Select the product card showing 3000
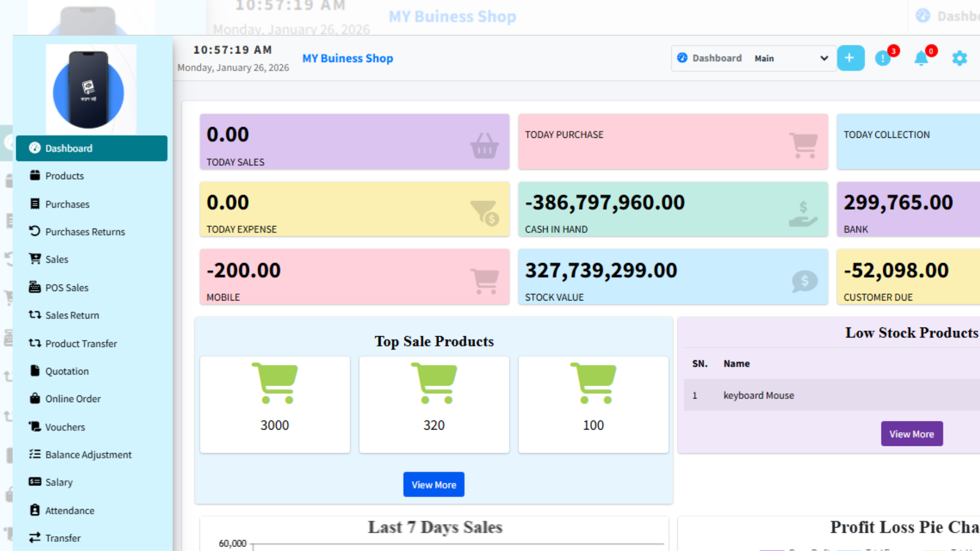Image resolution: width=980 pixels, height=551 pixels. tap(275, 404)
